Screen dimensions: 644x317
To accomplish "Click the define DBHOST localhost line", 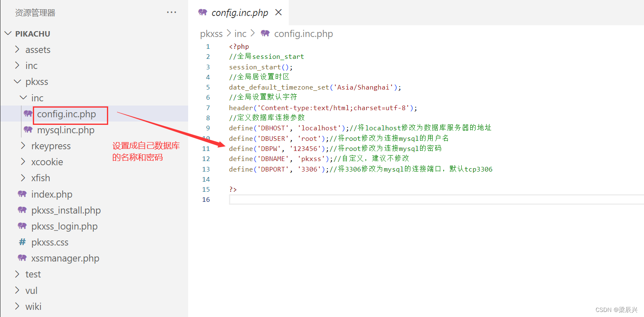I will 360,128.
